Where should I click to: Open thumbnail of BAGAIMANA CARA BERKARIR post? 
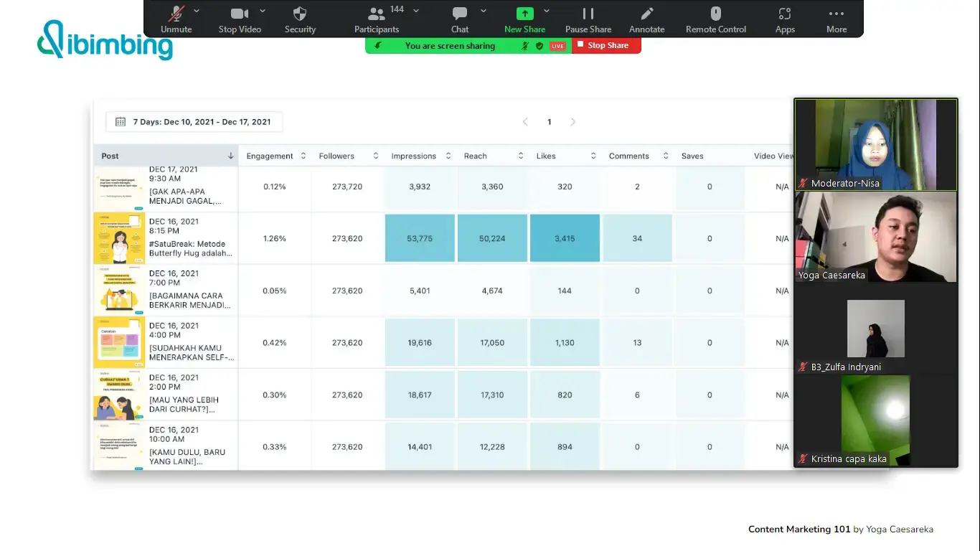pyautogui.click(x=119, y=291)
